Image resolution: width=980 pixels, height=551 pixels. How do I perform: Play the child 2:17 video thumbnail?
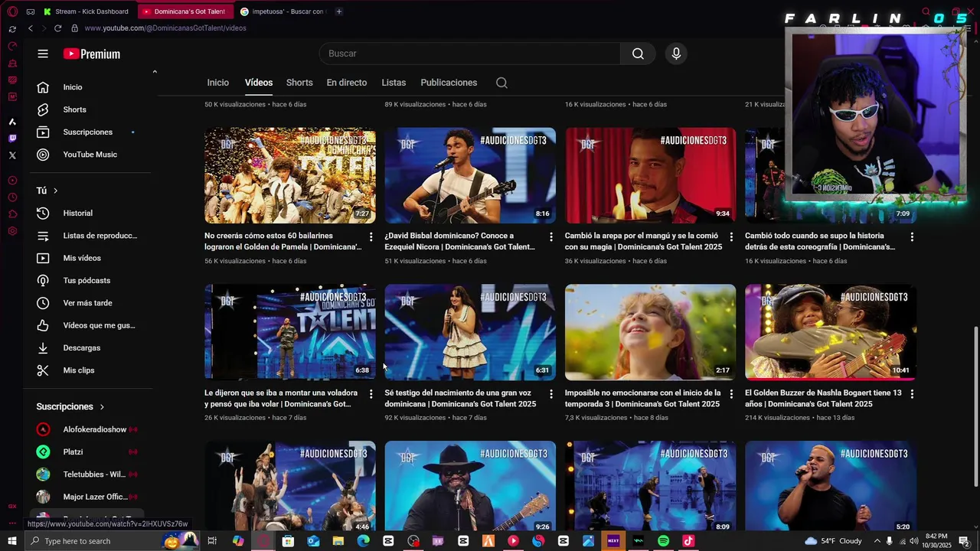(x=651, y=332)
